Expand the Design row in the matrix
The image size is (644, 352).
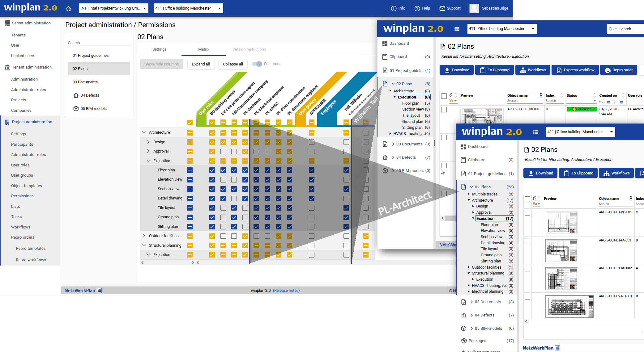(x=148, y=142)
